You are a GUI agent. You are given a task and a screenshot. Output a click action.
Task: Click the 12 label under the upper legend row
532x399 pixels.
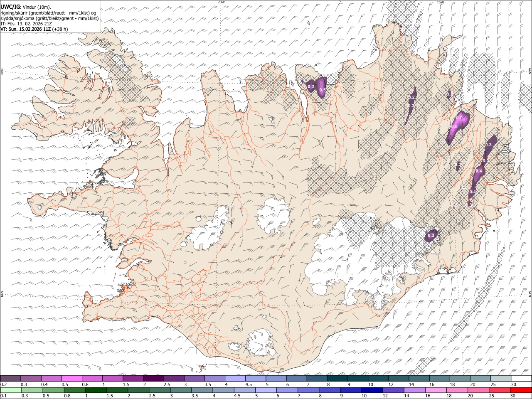[x=391, y=385]
